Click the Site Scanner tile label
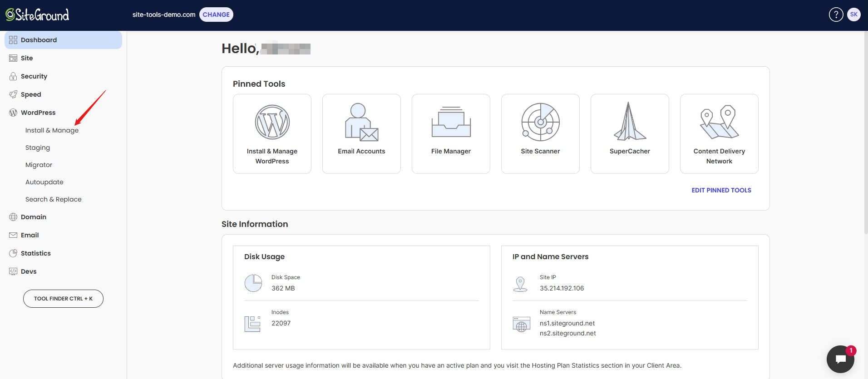Screen dimensions: 868x379 coord(540,151)
